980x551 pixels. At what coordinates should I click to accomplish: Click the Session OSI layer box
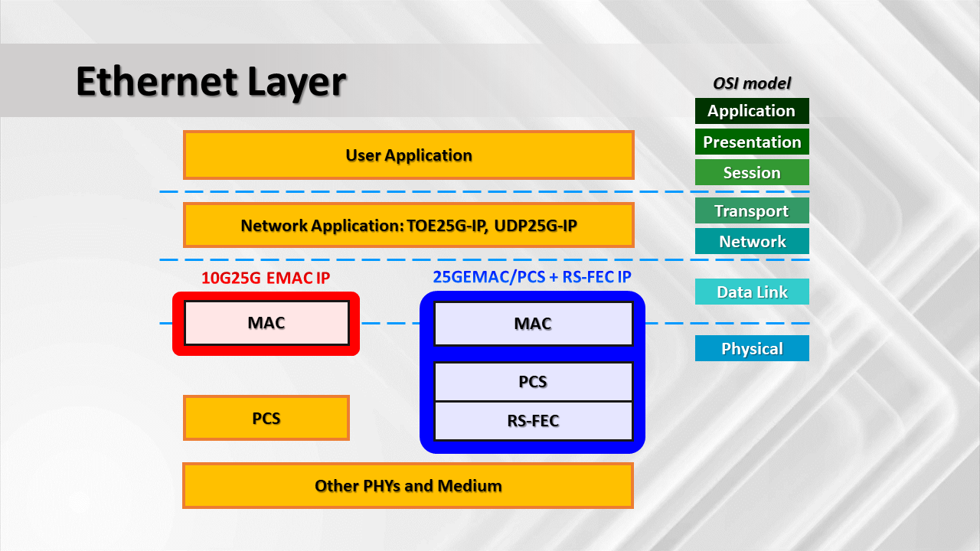click(x=752, y=172)
